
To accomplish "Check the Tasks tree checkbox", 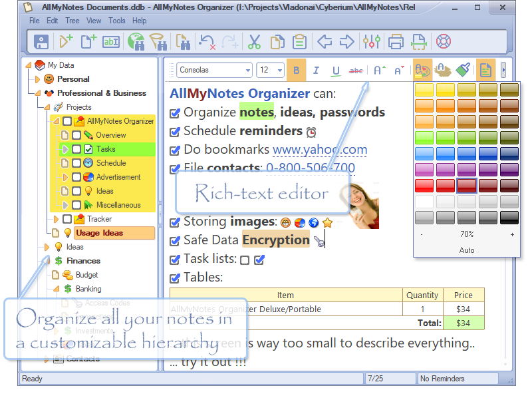I will pos(76,149).
